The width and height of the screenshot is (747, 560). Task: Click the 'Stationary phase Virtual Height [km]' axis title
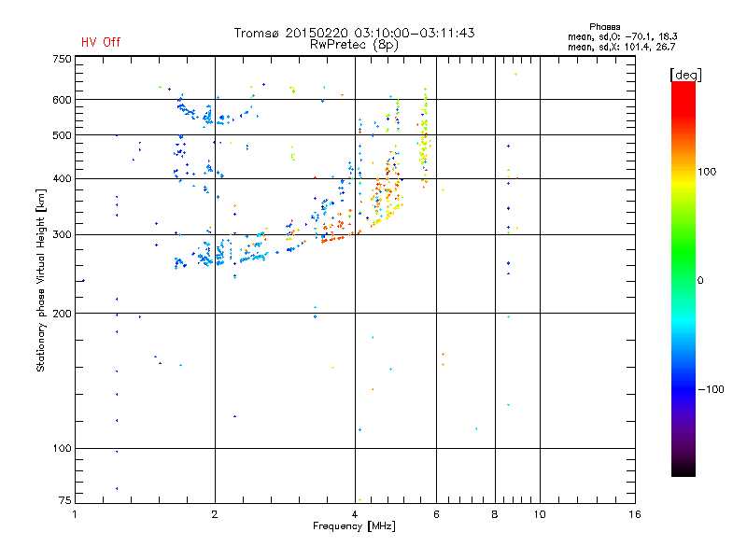point(41,280)
